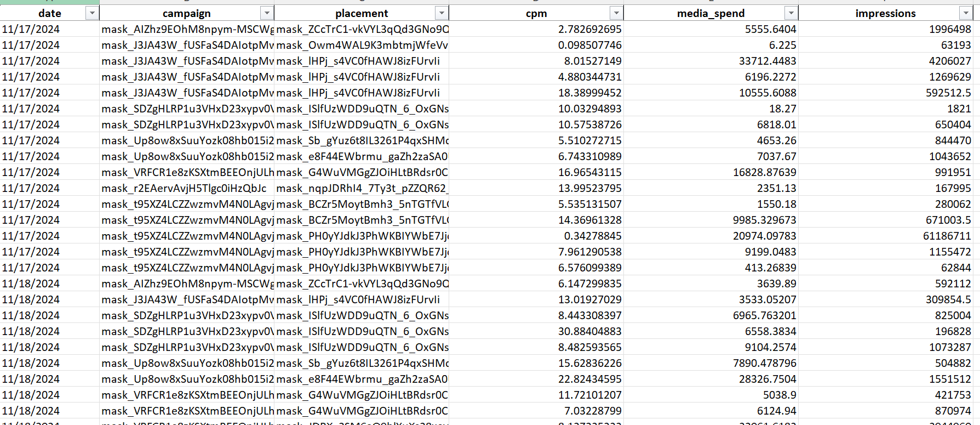This screenshot has height=425, width=980.
Task: Select cpm cell 5.535131507
Action: click(x=536, y=204)
